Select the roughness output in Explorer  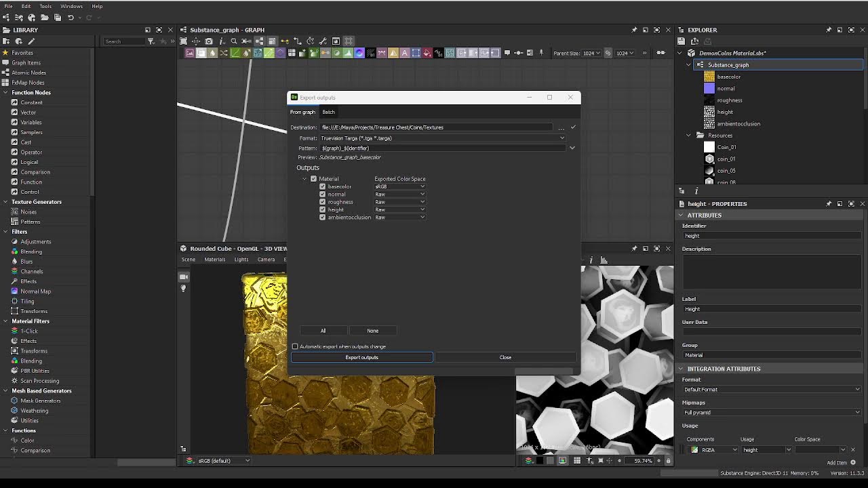point(730,100)
